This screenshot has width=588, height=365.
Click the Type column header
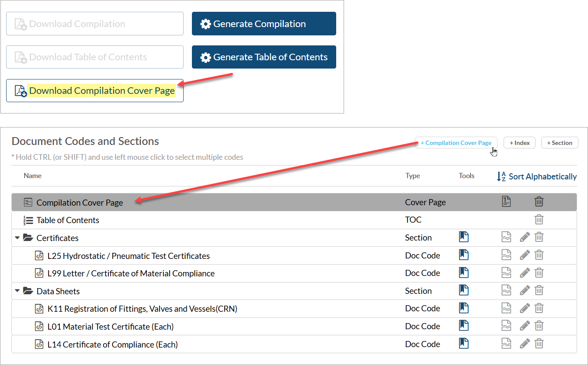413,176
